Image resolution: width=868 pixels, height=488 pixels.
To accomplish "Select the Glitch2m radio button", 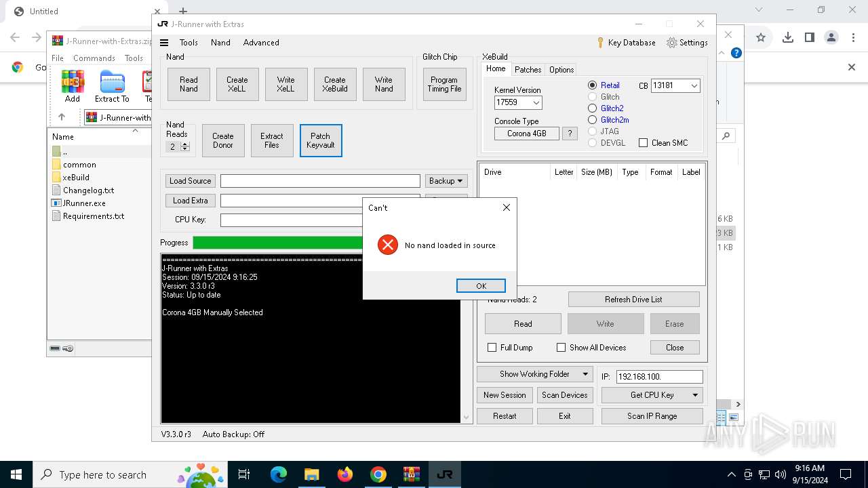I will pos(592,120).
